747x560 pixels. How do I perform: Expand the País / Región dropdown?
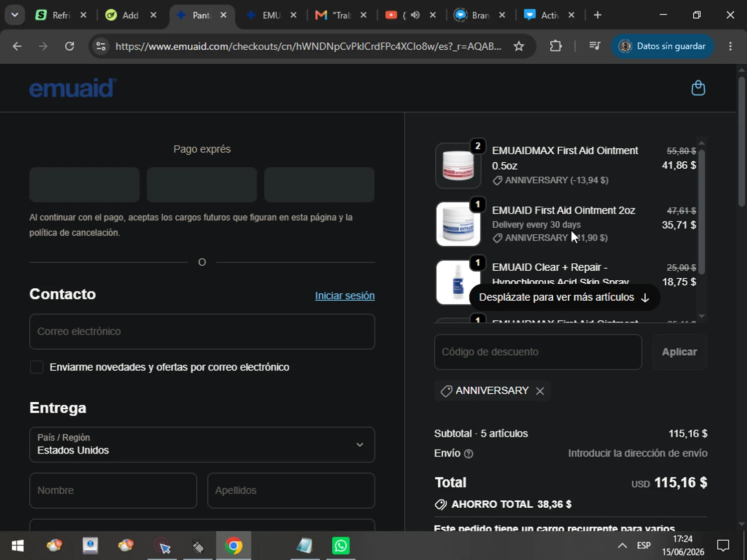tap(202, 445)
